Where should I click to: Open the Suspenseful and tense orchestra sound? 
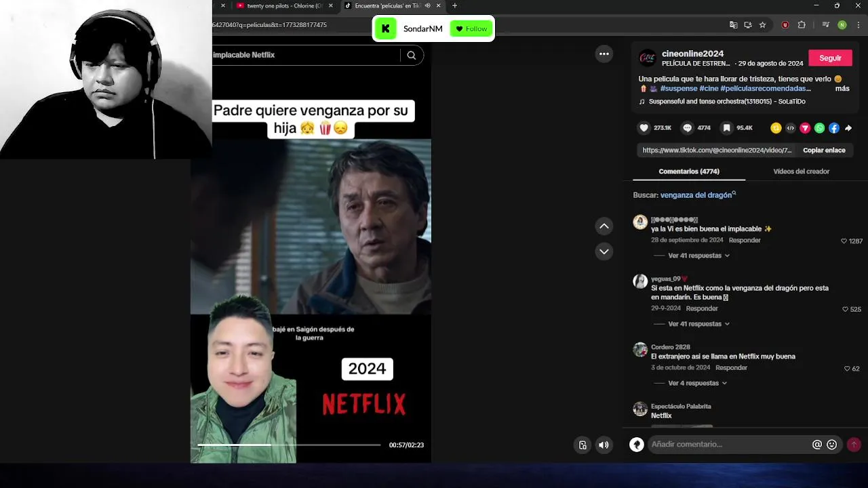pyautogui.click(x=727, y=102)
